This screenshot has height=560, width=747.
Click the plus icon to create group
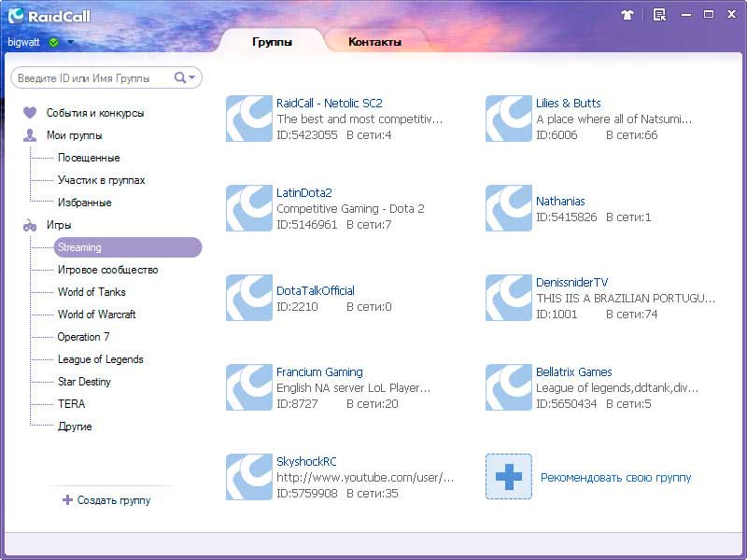tap(67, 499)
